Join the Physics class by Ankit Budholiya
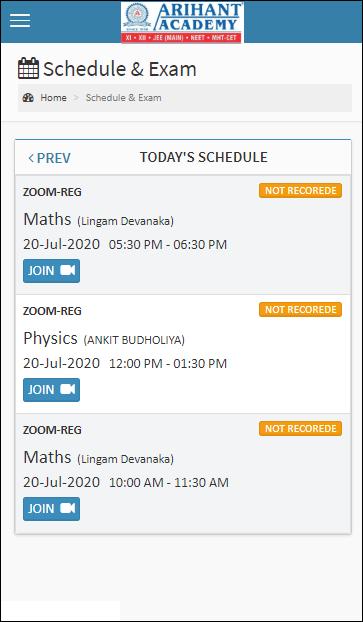The height and width of the screenshot is (622, 363). [52, 390]
